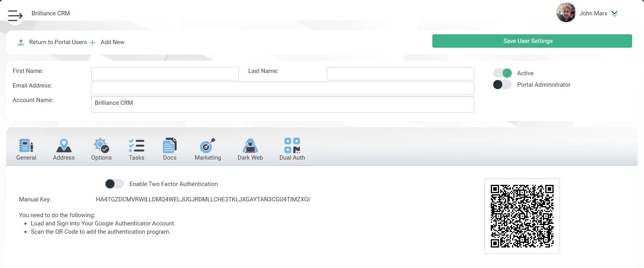Screen dimensions: 644x268
Task: Toggle the Active user switch
Action: pos(503,73)
